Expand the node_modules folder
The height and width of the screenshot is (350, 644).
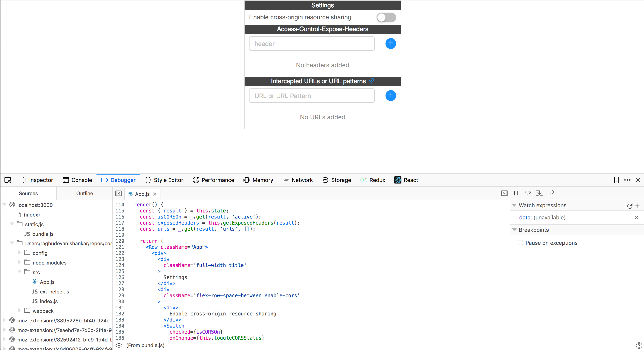pyautogui.click(x=19, y=262)
